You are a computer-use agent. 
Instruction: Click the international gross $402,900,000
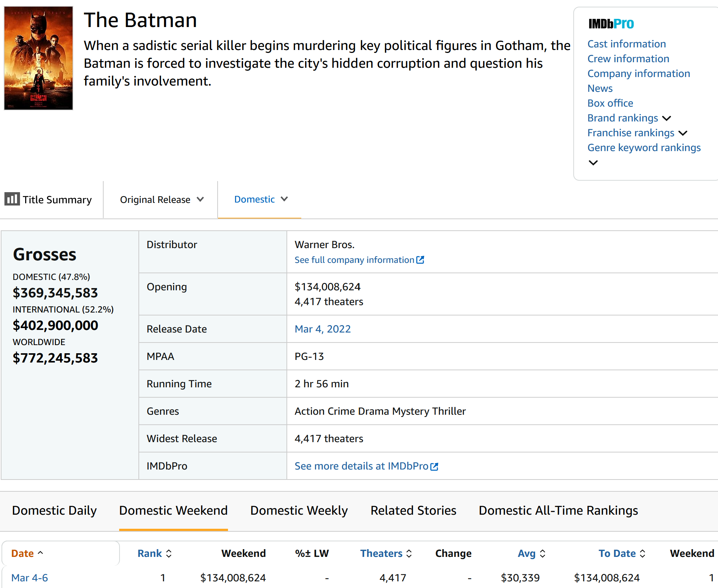click(56, 325)
